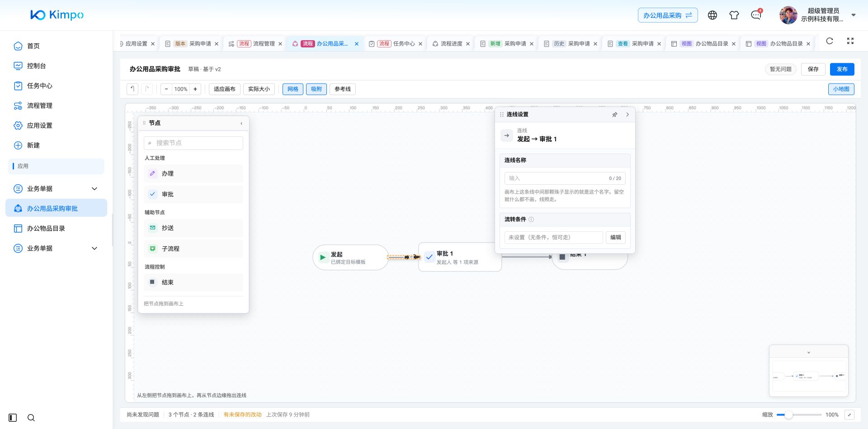
Task: Pin the 连线设置 panel
Action: [x=615, y=115]
